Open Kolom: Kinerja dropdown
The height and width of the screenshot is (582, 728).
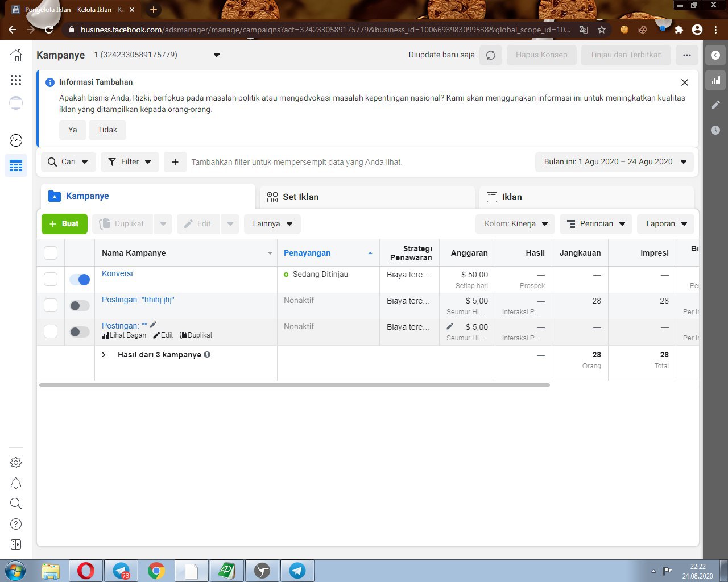click(x=515, y=224)
